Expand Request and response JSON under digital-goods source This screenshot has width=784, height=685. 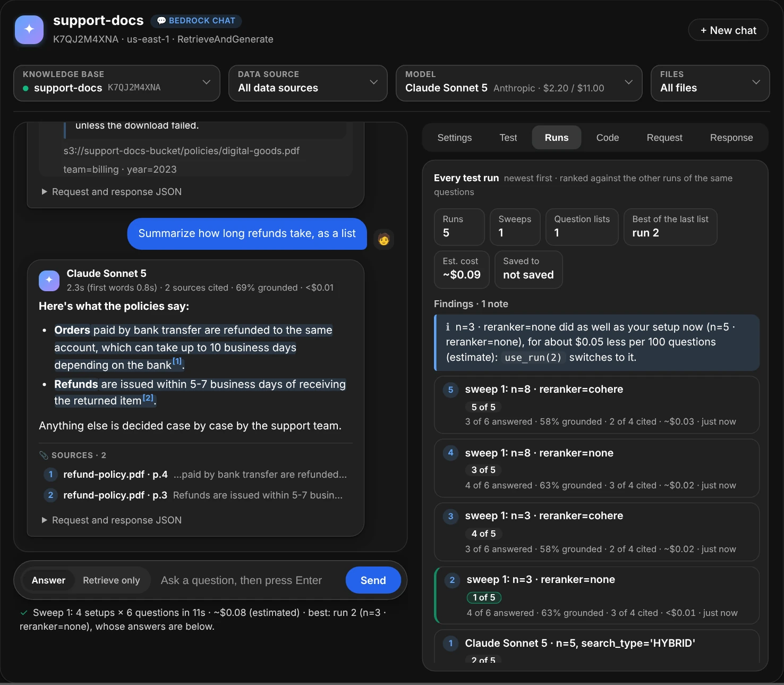pyautogui.click(x=112, y=192)
